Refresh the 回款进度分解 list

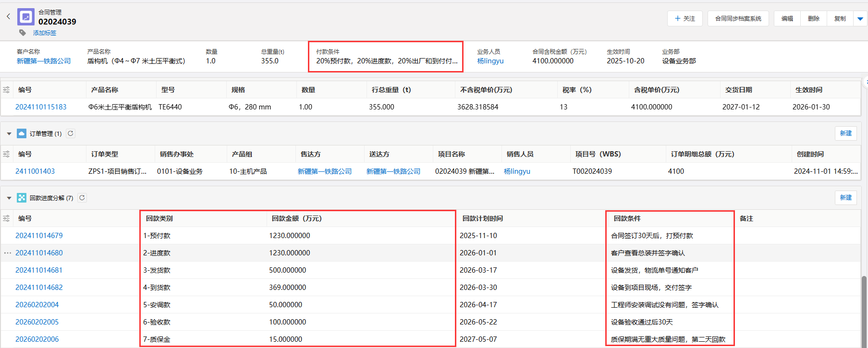click(82, 198)
